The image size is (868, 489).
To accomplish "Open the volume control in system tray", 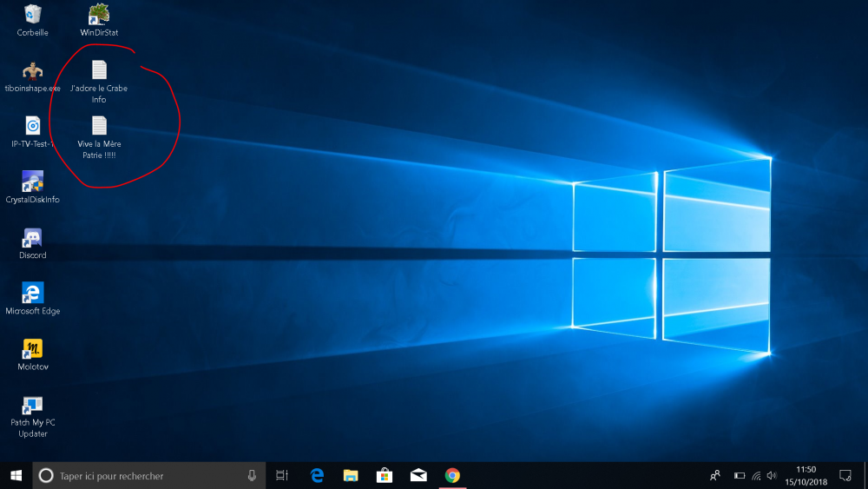I will point(772,475).
